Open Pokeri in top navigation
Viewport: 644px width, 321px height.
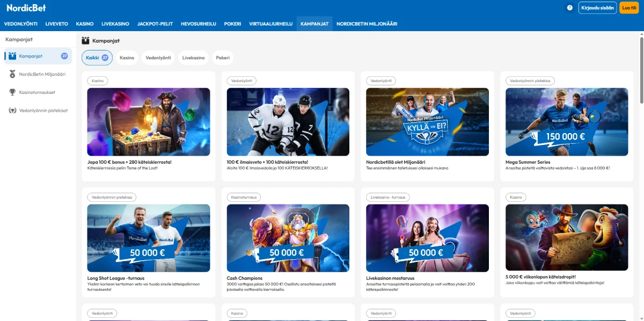232,24
